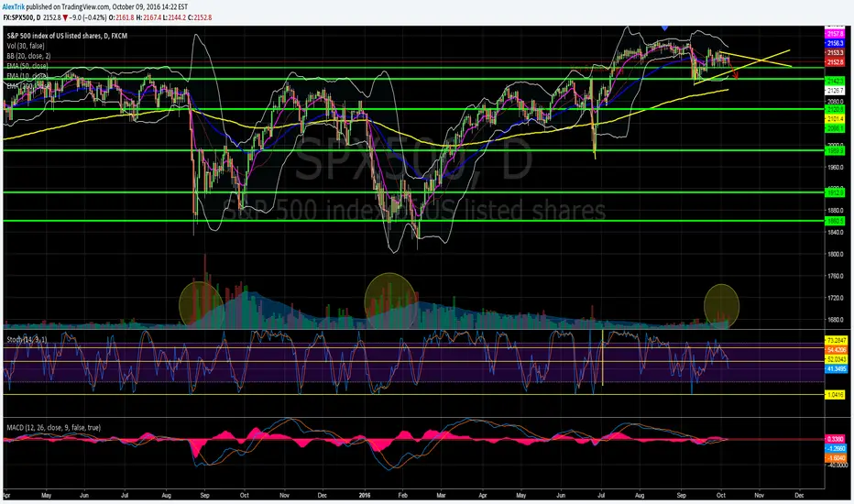Screen dimensions: 854x504
Task: Click the blue 2156.3 price label
Action: (x=835, y=43)
